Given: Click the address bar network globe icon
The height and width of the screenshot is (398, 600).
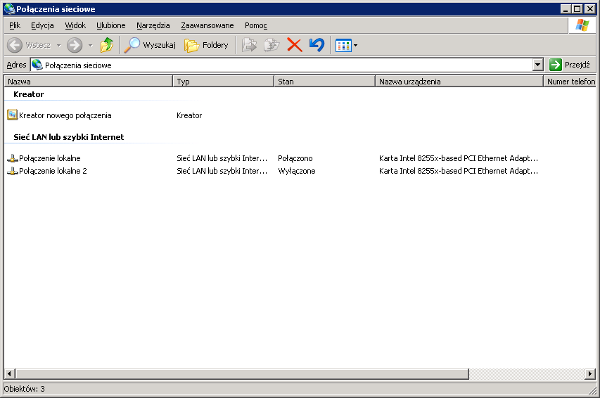Looking at the screenshot, I should click(37, 65).
